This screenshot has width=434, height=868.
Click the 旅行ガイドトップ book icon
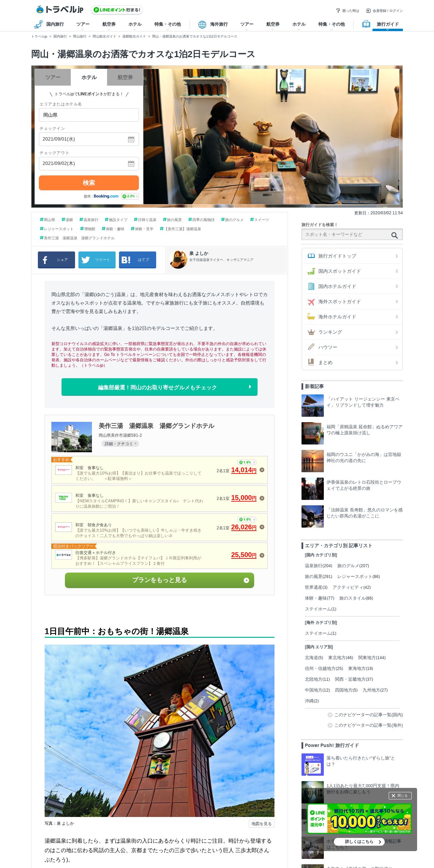click(311, 256)
